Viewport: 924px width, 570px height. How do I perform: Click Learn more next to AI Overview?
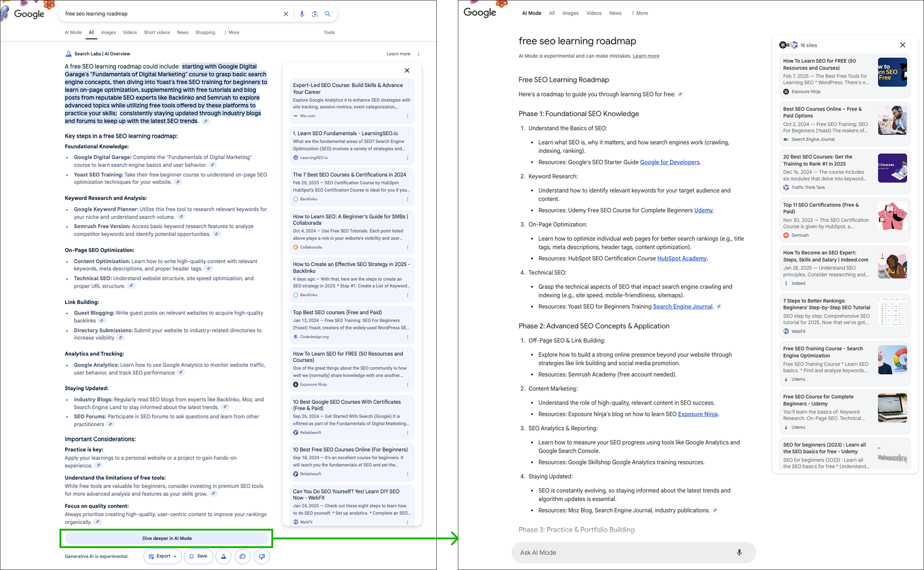398,54
